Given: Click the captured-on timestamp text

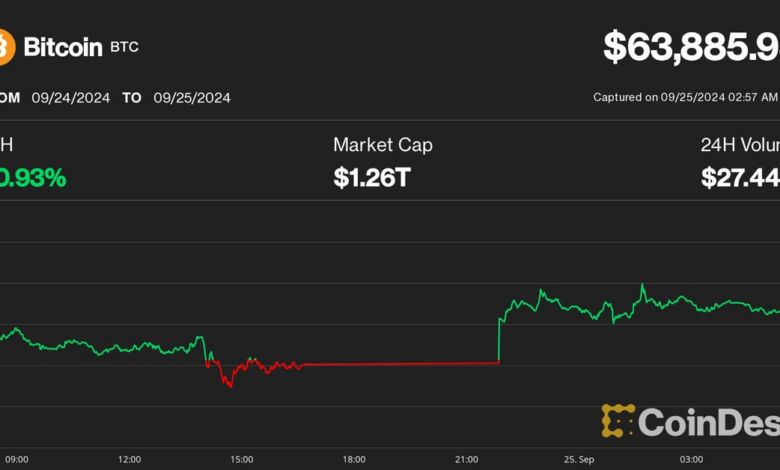Looking at the screenshot, I should click(x=685, y=98).
